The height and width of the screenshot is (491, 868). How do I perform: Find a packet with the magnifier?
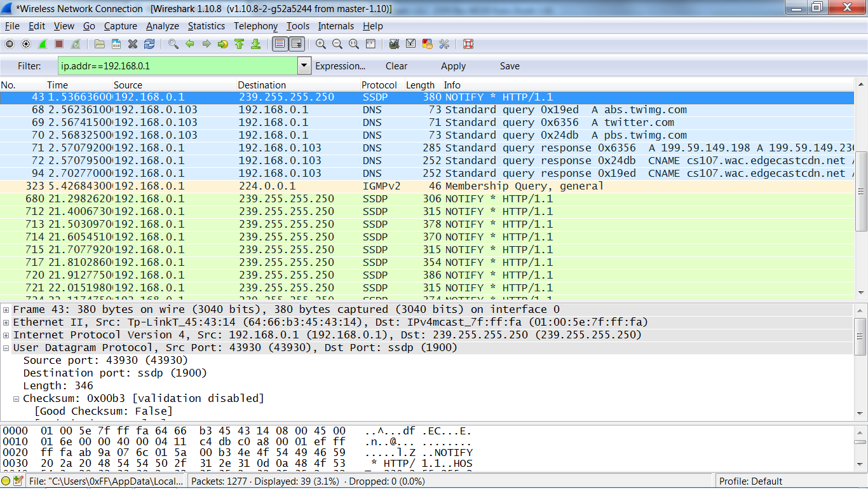pyautogui.click(x=173, y=44)
